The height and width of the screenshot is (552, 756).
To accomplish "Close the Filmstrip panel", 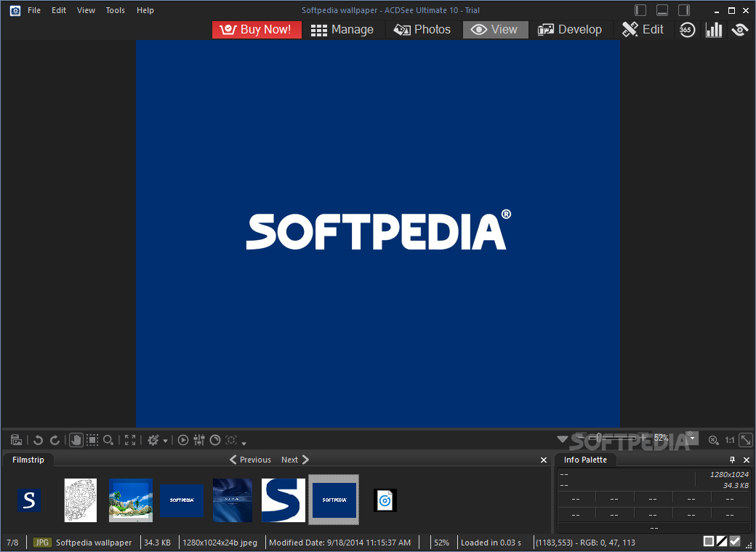I will (x=544, y=460).
